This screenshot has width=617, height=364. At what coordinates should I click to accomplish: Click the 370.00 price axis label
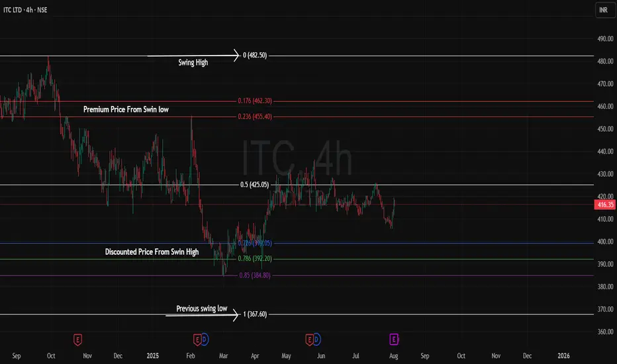point(605,309)
